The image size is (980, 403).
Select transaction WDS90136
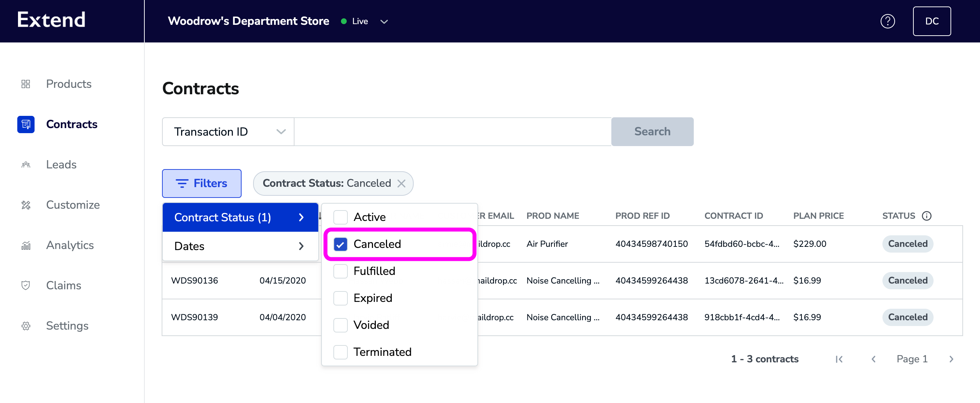pyautogui.click(x=194, y=281)
